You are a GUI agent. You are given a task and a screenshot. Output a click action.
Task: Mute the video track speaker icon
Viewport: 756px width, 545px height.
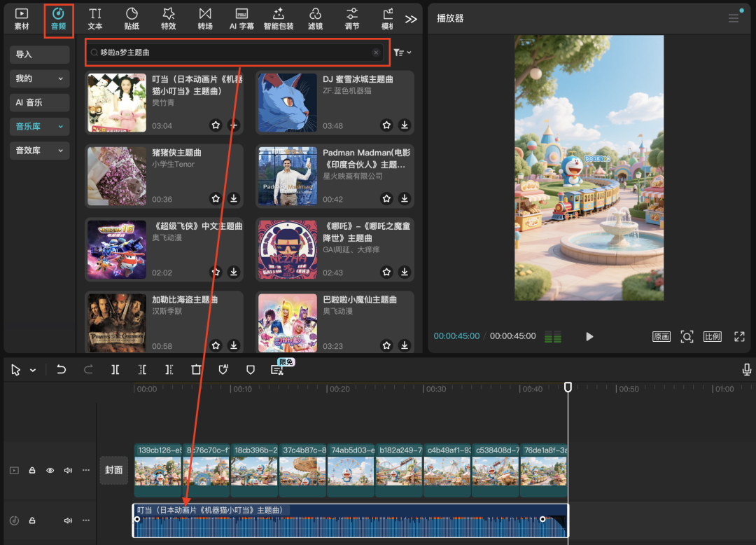(x=68, y=471)
